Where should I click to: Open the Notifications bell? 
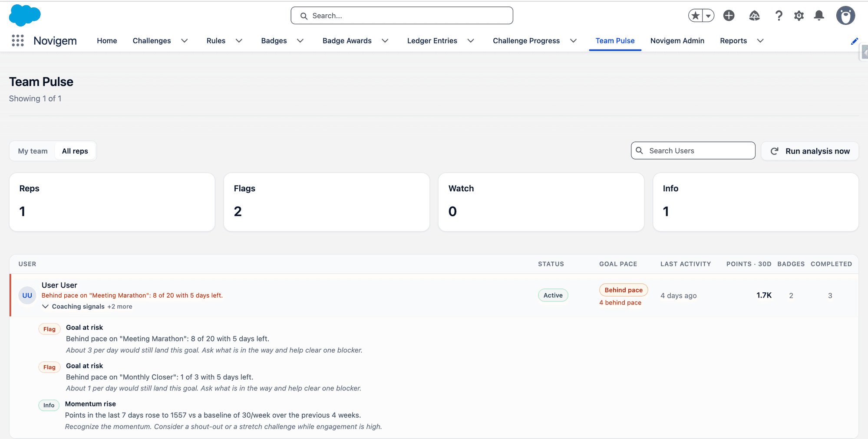point(819,16)
